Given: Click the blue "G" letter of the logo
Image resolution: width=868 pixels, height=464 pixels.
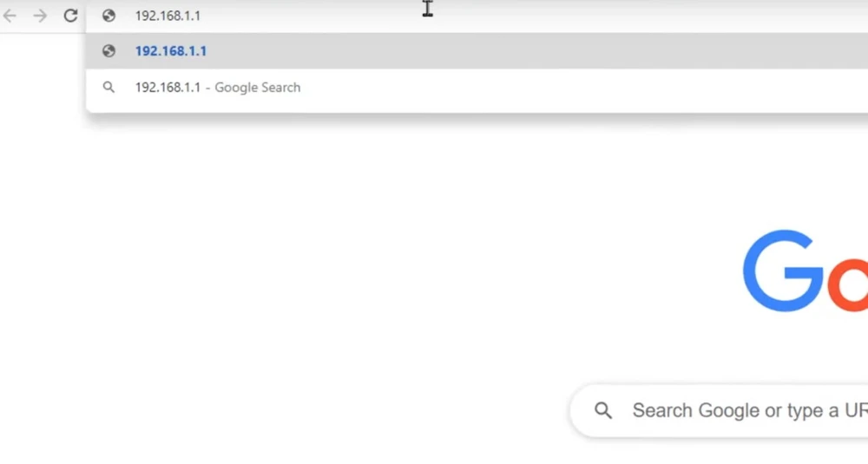Looking at the screenshot, I should pyautogui.click(x=783, y=271).
